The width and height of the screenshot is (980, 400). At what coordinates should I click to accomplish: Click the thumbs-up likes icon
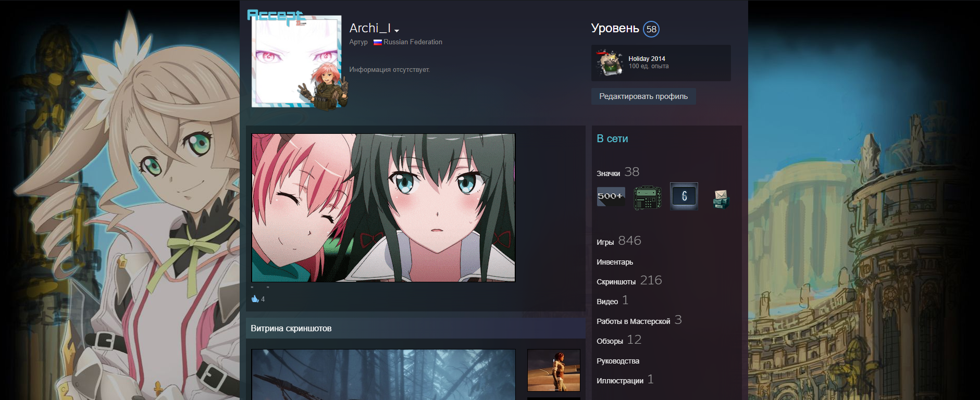coord(255,299)
